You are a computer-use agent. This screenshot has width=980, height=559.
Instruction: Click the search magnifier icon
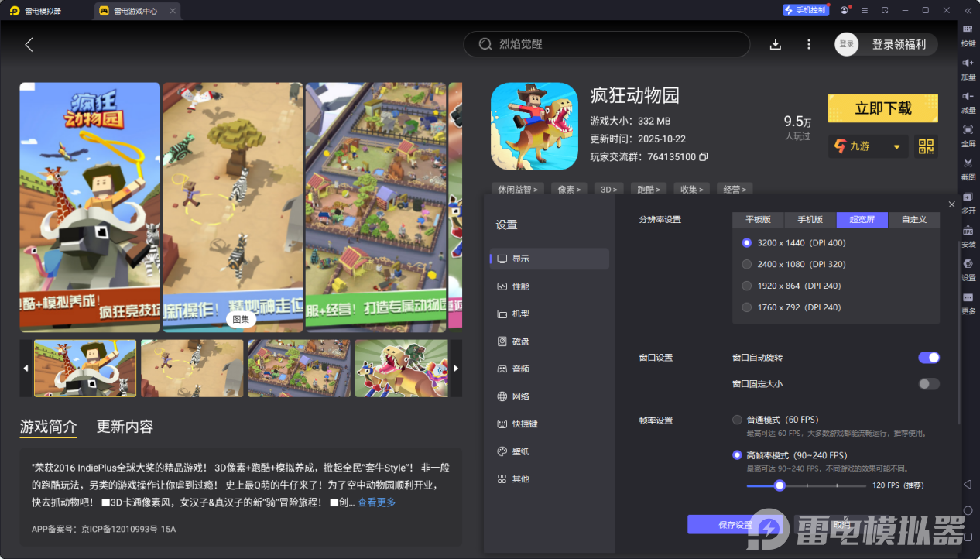pyautogui.click(x=485, y=44)
